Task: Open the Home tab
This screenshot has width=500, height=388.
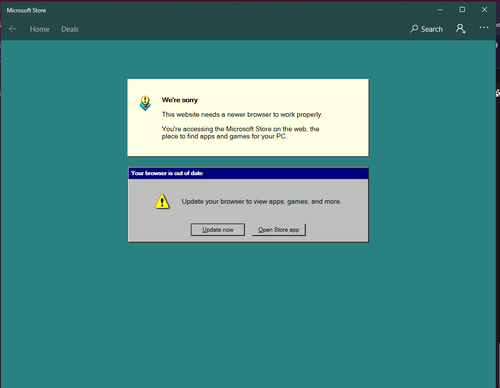Action: [x=39, y=29]
